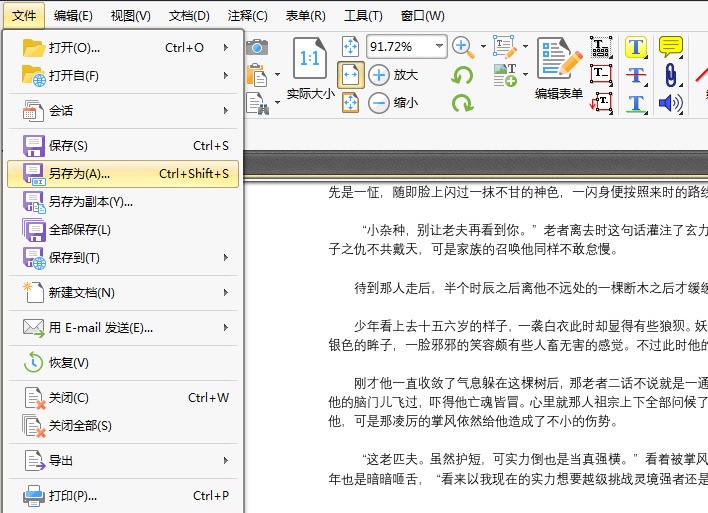Screen dimensions: 708x513
Task: Rotate page counterclockwise with green arrow
Action: click(x=462, y=75)
